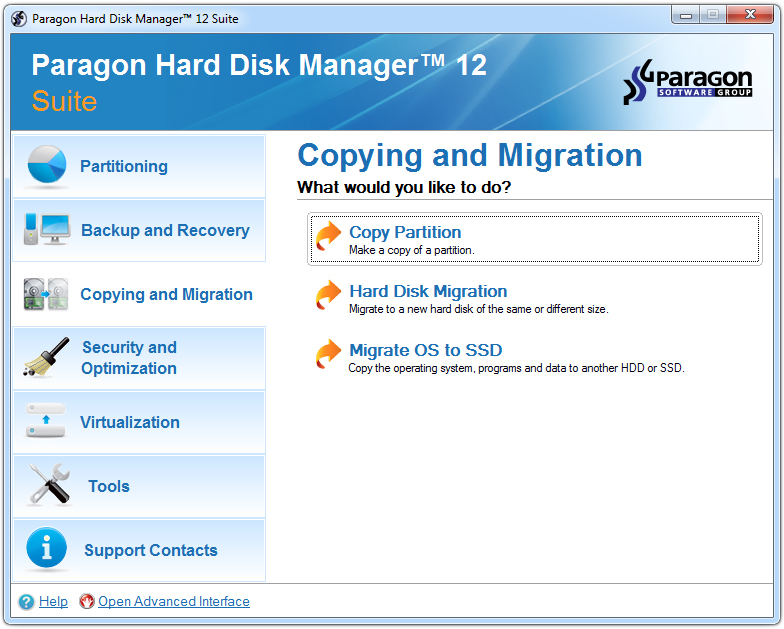Click the orange arrow beside Migrate OS to SSD
784x629 pixels.
[x=328, y=354]
